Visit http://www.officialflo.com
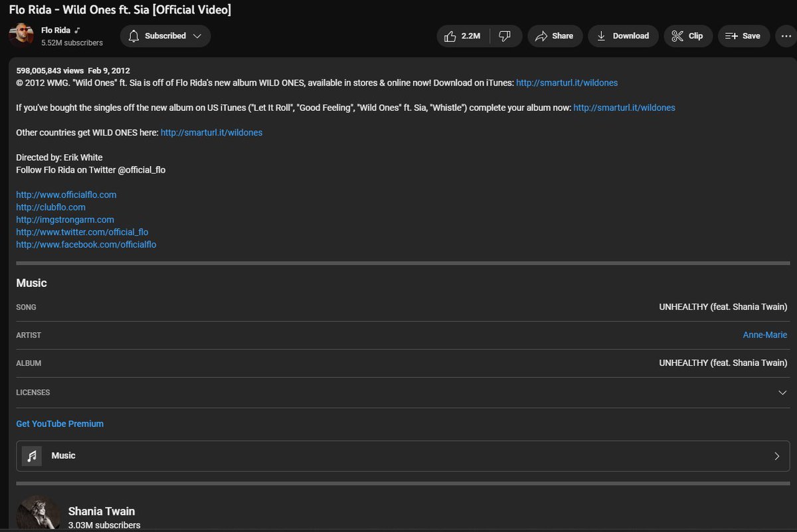This screenshot has width=797, height=532. pos(66,195)
